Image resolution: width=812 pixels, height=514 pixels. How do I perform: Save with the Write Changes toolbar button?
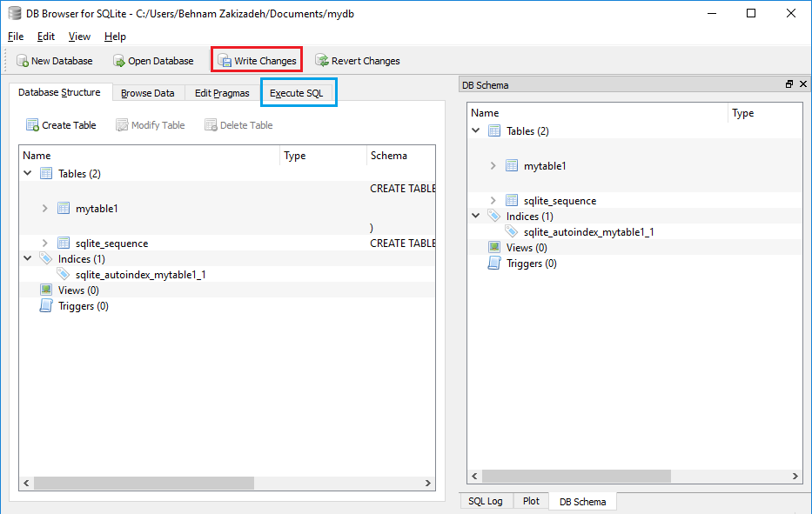(257, 61)
